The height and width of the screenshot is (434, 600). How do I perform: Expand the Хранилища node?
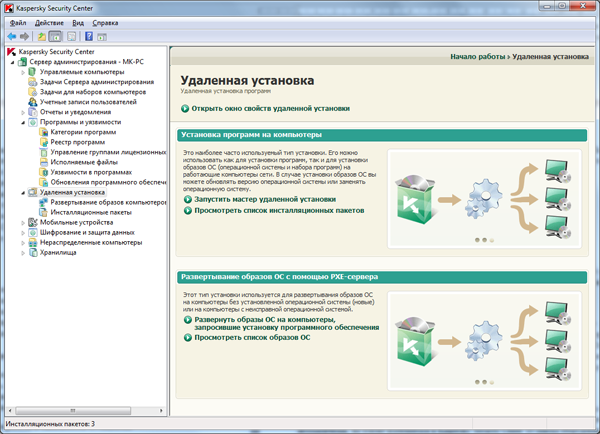click(x=23, y=253)
